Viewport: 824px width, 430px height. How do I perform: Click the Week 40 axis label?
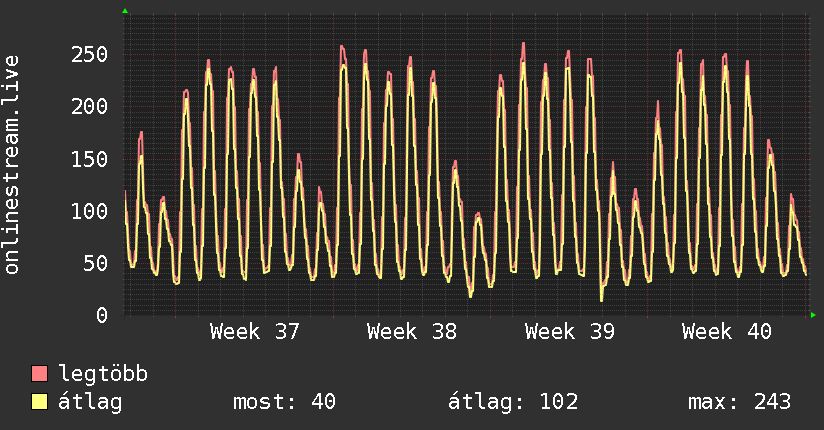727,332
